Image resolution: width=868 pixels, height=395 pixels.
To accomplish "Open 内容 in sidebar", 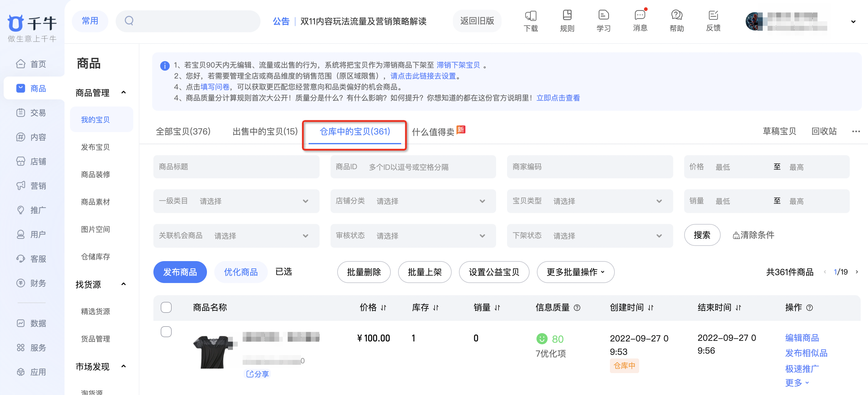I will [x=31, y=137].
